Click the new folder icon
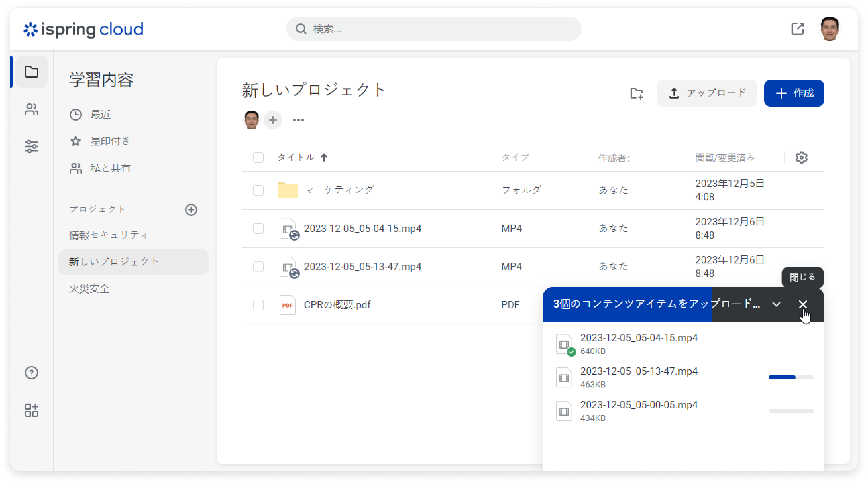This screenshot has width=868, height=484. (637, 93)
